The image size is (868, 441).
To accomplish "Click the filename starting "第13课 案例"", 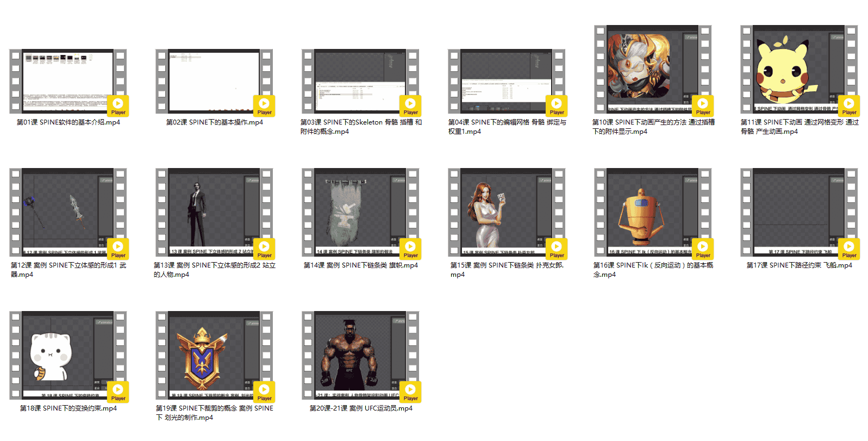I will point(215,270).
